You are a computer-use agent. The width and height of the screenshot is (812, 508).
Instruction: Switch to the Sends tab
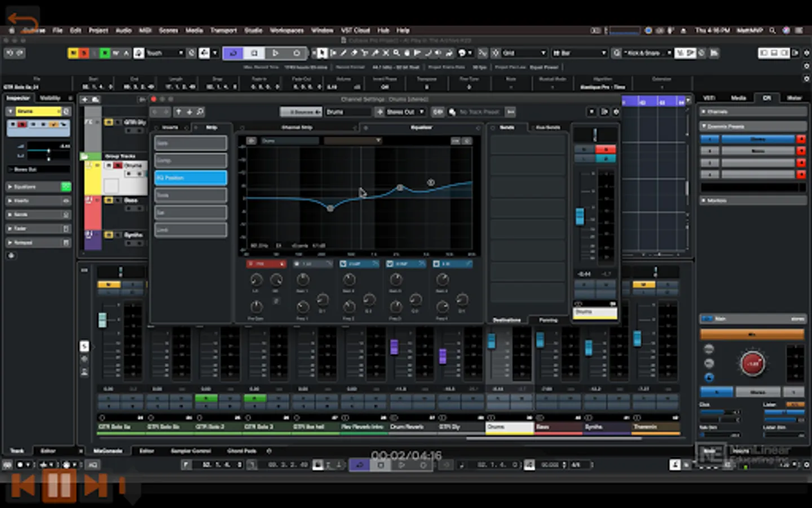(507, 128)
